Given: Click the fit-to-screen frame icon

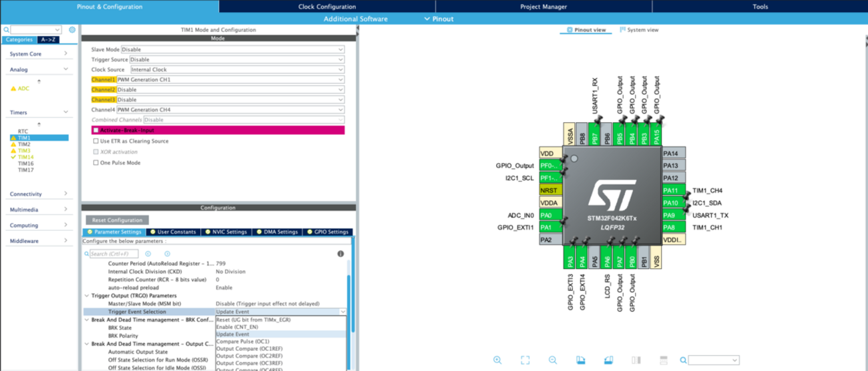Looking at the screenshot, I should pos(525,360).
